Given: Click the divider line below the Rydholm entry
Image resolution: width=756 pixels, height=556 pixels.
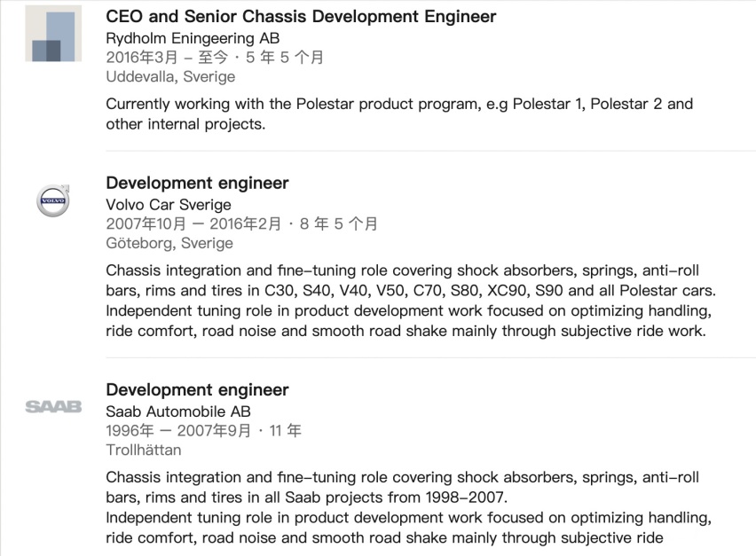Looking at the screenshot, I should tap(430, 151).
